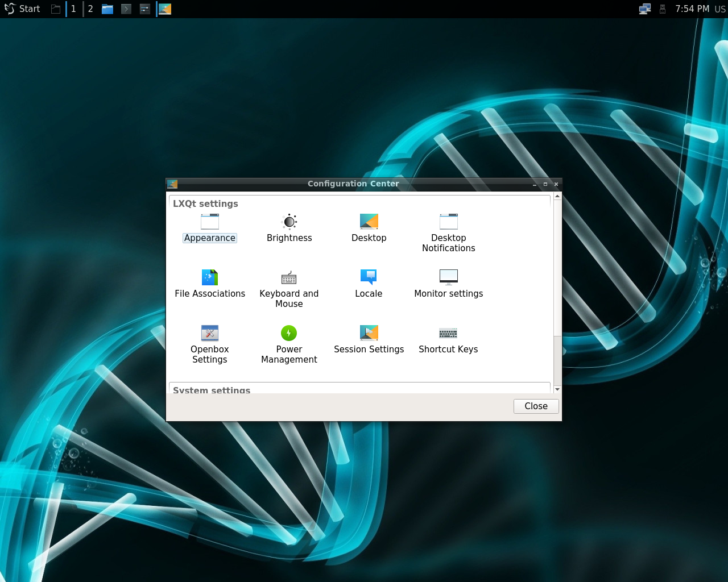The width and height of the screenshot is (728, 582).
Task: Click the 7:54 PM clock
Action: tap(692, 9)
